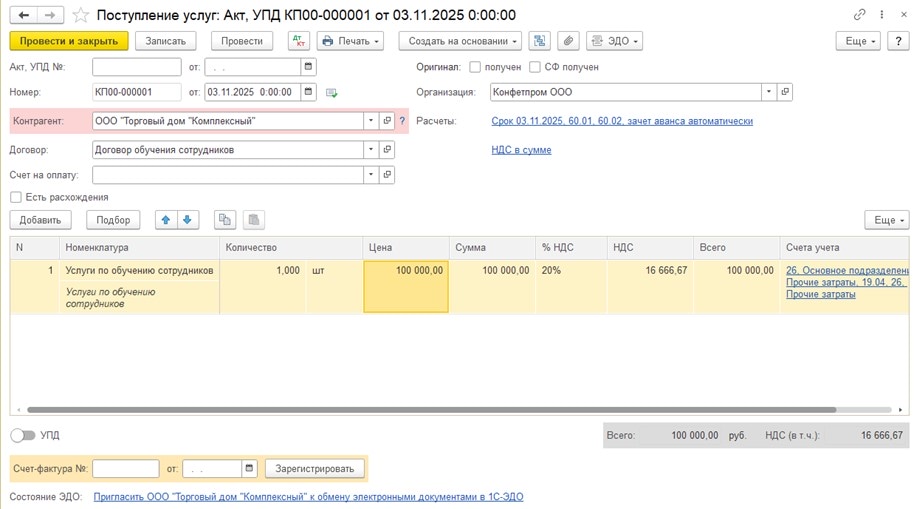Open the Дт/Кт postings view icon
Image resolution: width=914 pixels, height=509 pixels.
[298, 41]
